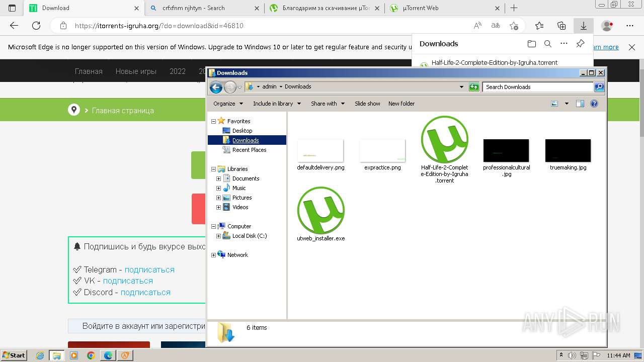Click the Explorer Forward navigation button

click(x=230, y=87)
